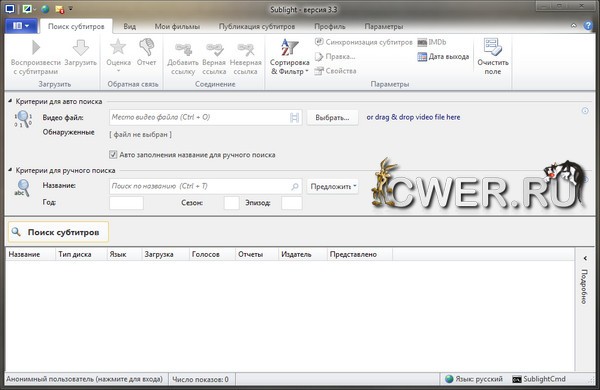600x390 pixels.
Task: Open the Профиль tab
Action: (x=330, y=26)
